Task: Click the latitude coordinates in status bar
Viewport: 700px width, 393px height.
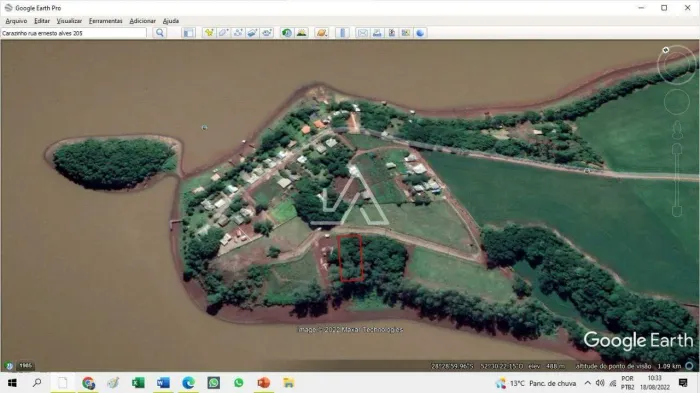Action: 452,366
